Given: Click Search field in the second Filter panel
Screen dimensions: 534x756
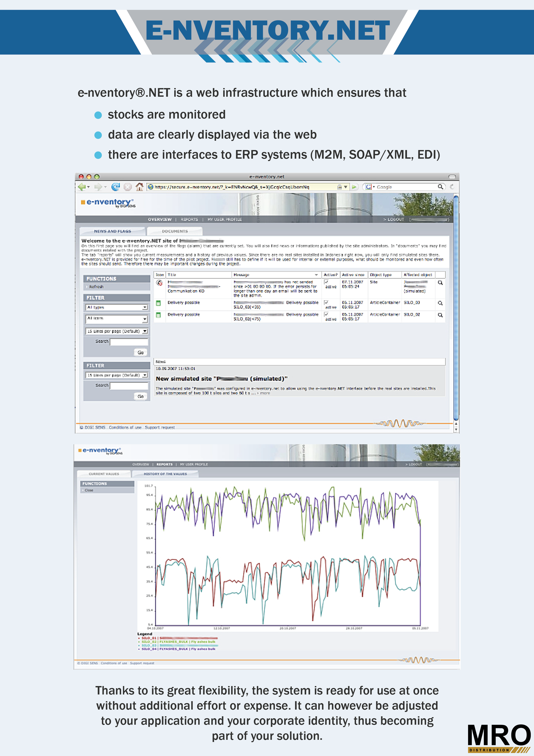Looking at the screenshot, I should click(129, 386).
